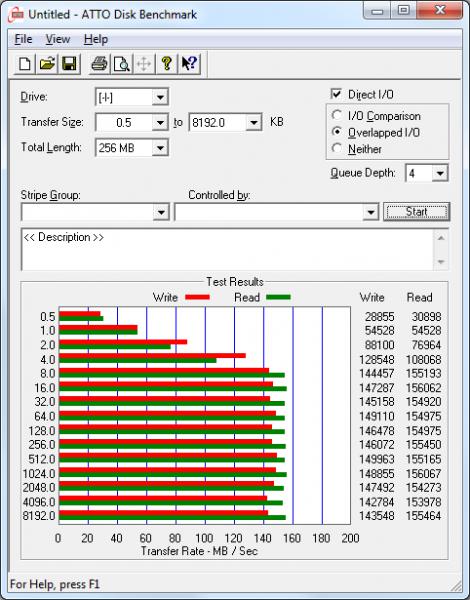This screenshot has height=600, width=470.
Task: Click the read value 156062
Action: tap(424, 388)
